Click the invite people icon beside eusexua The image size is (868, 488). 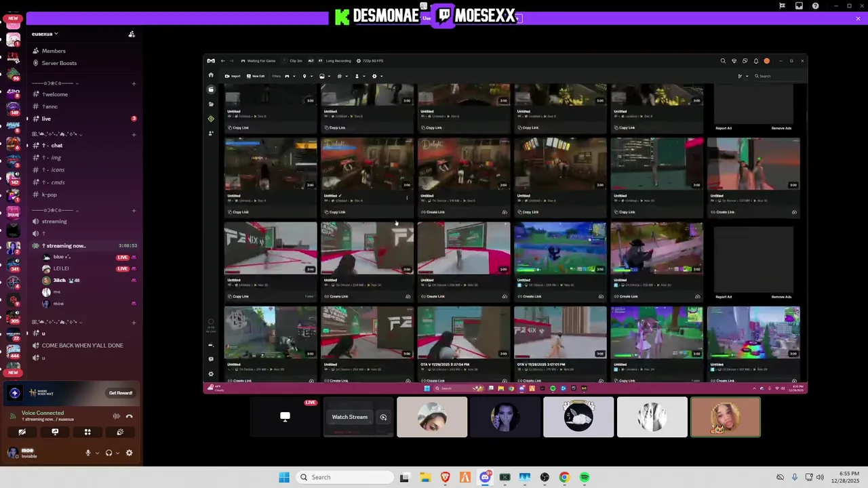pyautogui.click(x=132, y=34)
